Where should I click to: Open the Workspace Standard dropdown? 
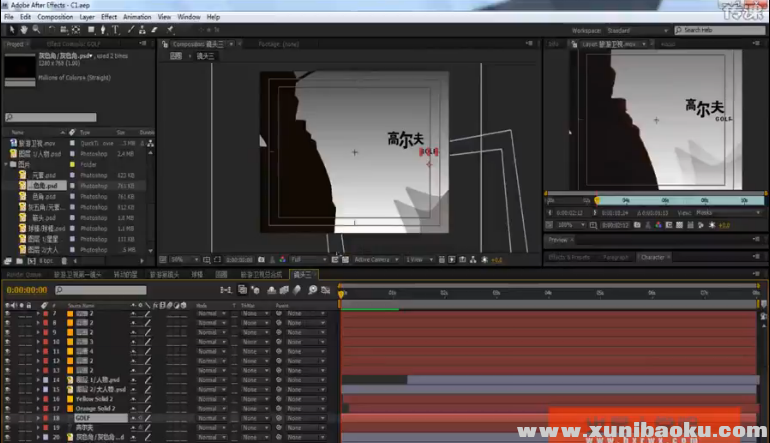coord(630,30)
